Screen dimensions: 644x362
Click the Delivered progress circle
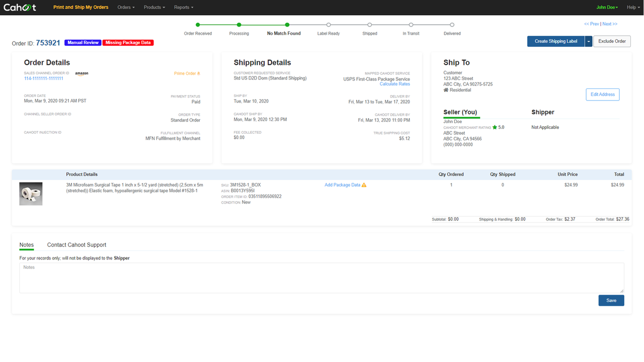point(451,24)
